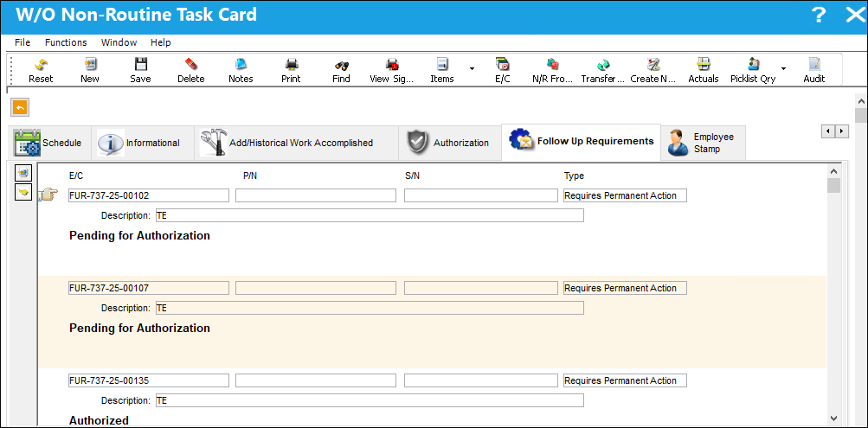Viewport: 868px width, 428px height.
Task: Switch to the Authorization tab
Action: click(447, 143)
